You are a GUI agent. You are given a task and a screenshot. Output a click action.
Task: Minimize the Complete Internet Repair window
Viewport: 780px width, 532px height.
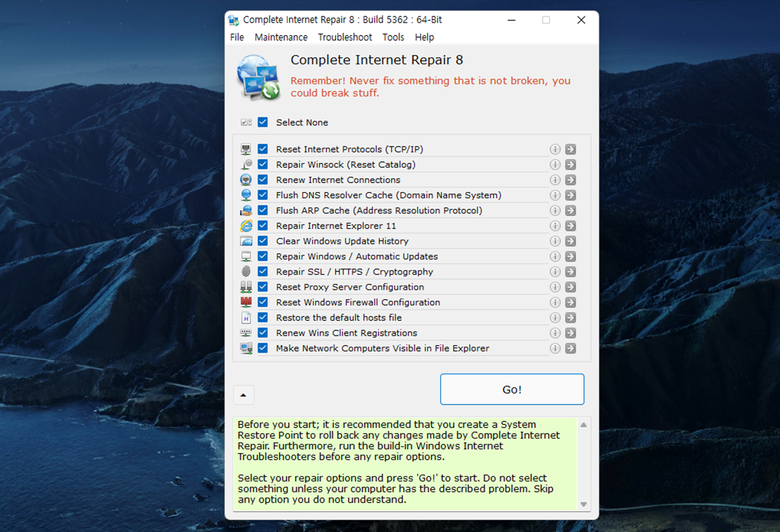[x=512, y=20]
